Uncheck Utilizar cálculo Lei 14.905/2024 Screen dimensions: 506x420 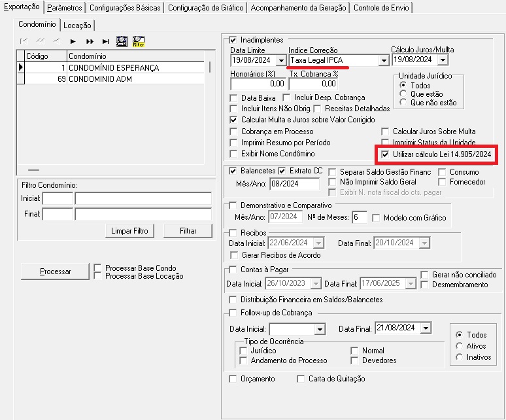[x=385, y=154]
